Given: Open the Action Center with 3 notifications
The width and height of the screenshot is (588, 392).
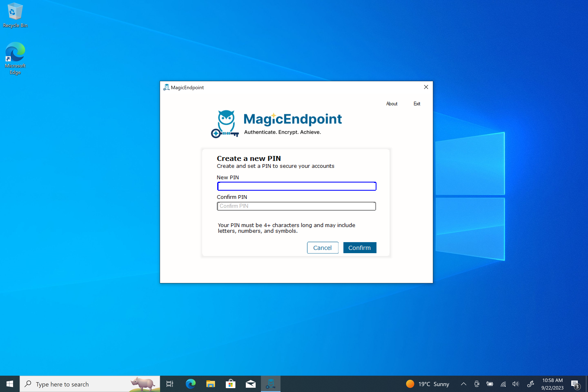Looking at the screenshot, I should pos(575,384).
